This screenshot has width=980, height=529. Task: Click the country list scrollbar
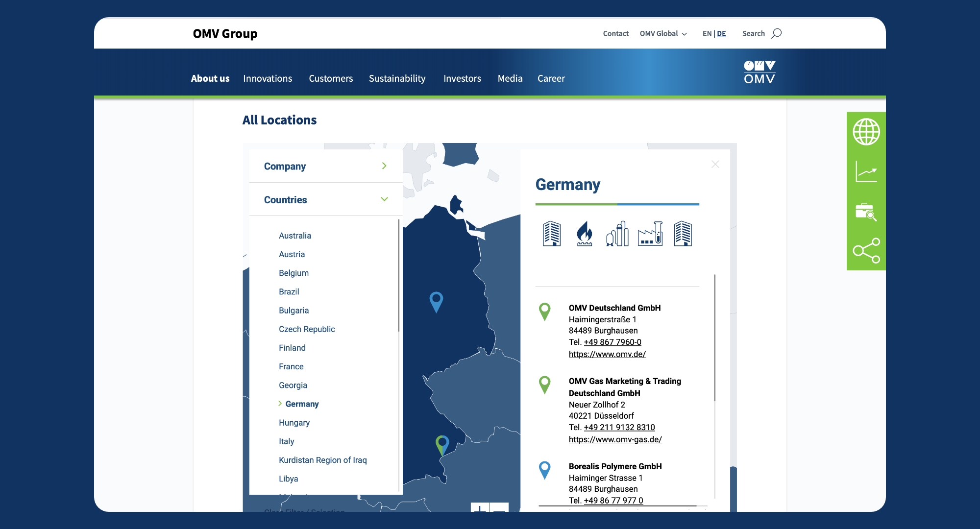(x=399, y=275)
